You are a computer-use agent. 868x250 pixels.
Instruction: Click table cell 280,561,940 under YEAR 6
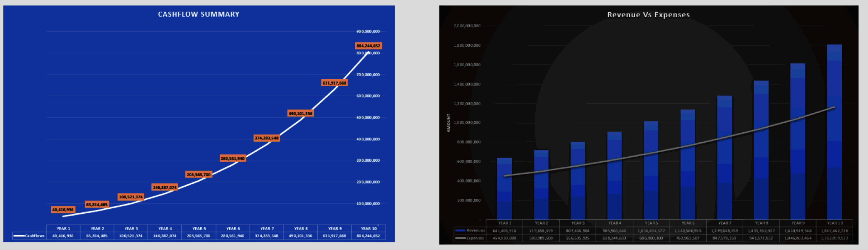pos(232,236)
